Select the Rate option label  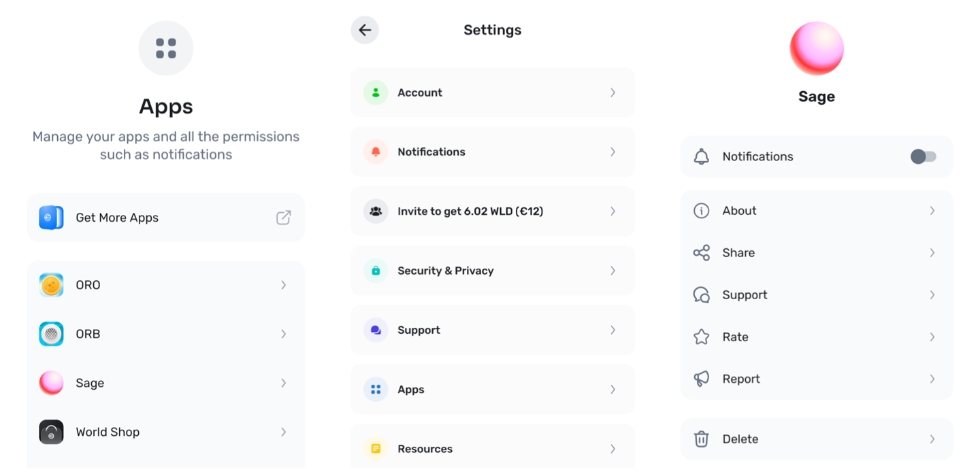(x=735, y=337)
